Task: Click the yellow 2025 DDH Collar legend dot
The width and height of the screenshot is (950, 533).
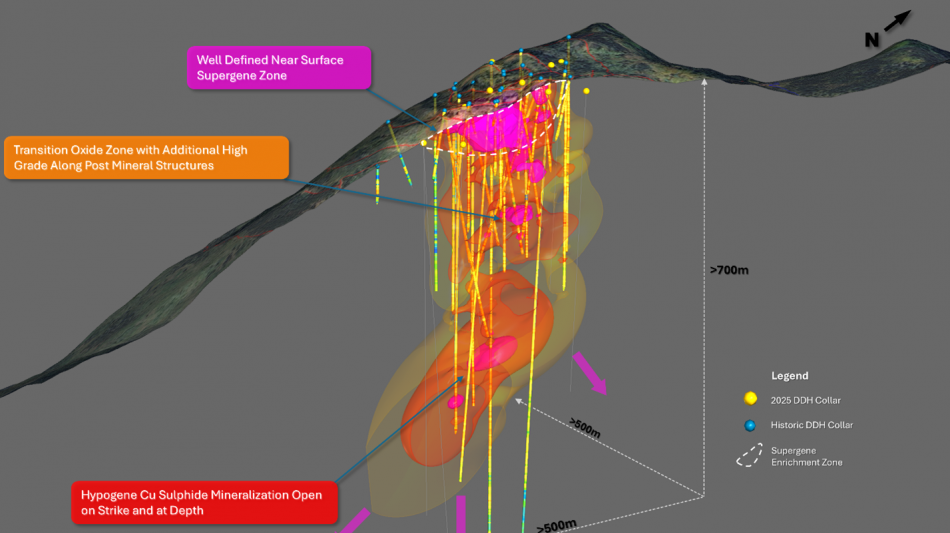Action: tap(750, 399)
